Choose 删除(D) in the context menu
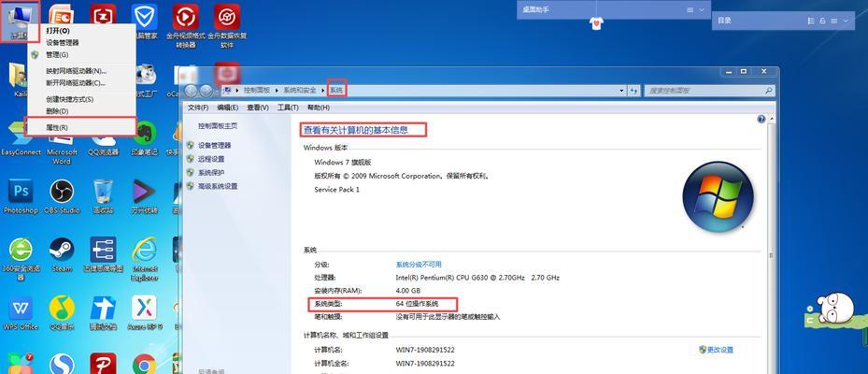The height and width of the screenshot is (374, 868). (x=81, y=111)
